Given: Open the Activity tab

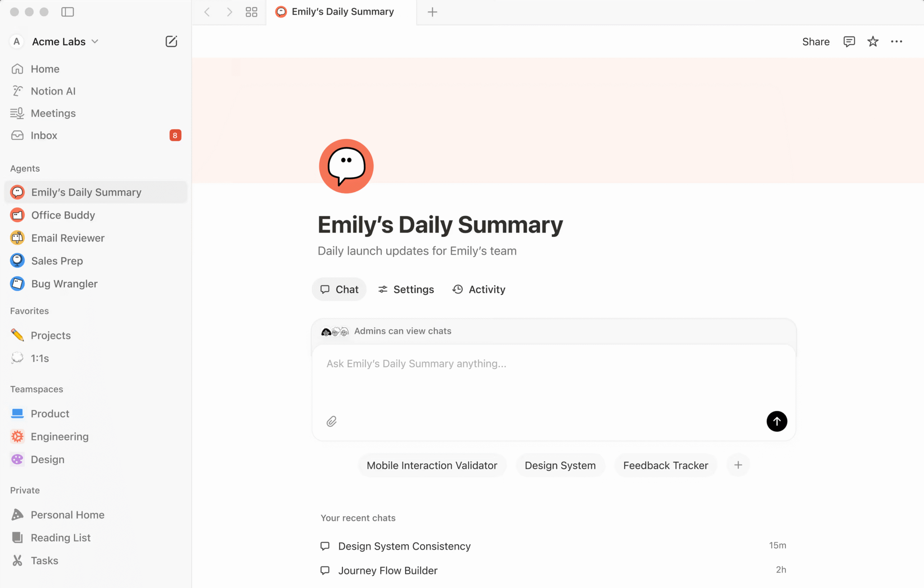Looking at the screenshot, I should point(478,289).
